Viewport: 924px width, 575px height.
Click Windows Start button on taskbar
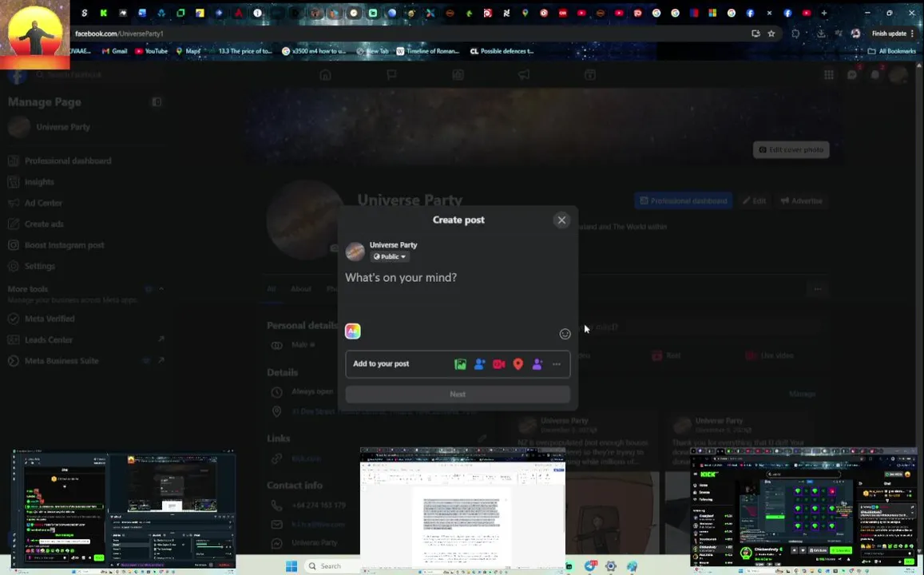[x=291, y=566]
